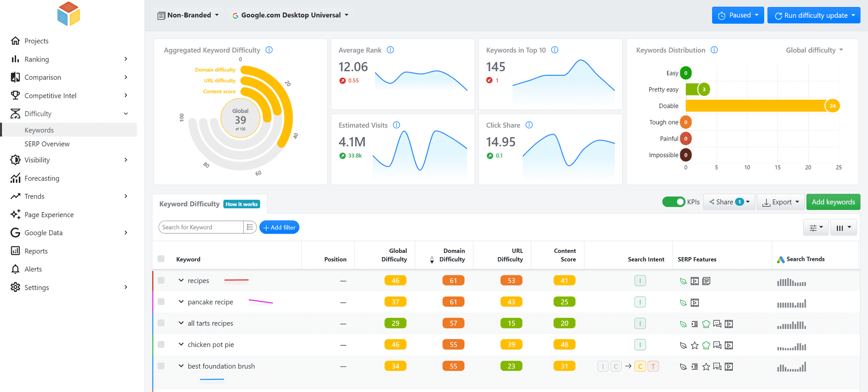The height and width of the screenshot is (392, 868).
Task: Open the Forecasting section from the sidebar
Action: (x=41, y=178)
